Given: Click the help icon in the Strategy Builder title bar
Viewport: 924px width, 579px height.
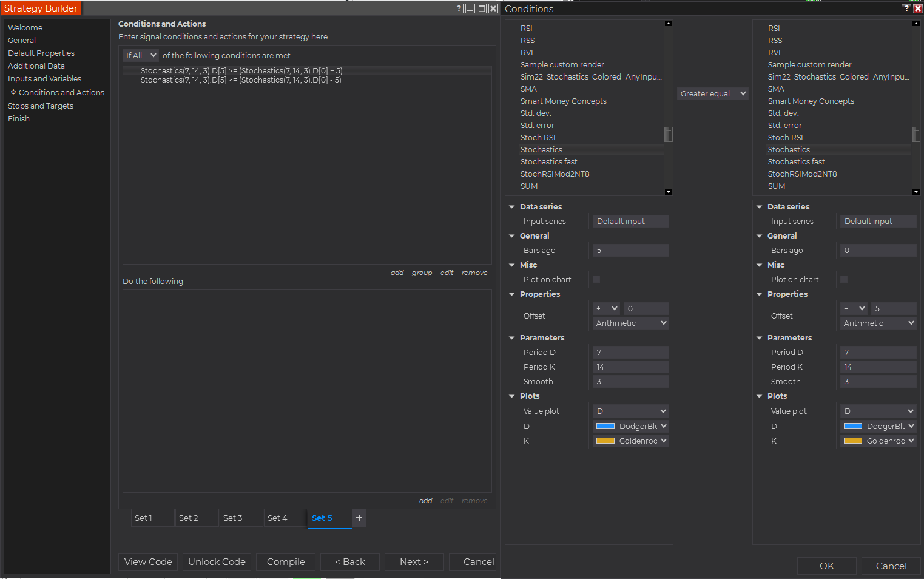Looking at the screenshot, I should pos(459,8).
